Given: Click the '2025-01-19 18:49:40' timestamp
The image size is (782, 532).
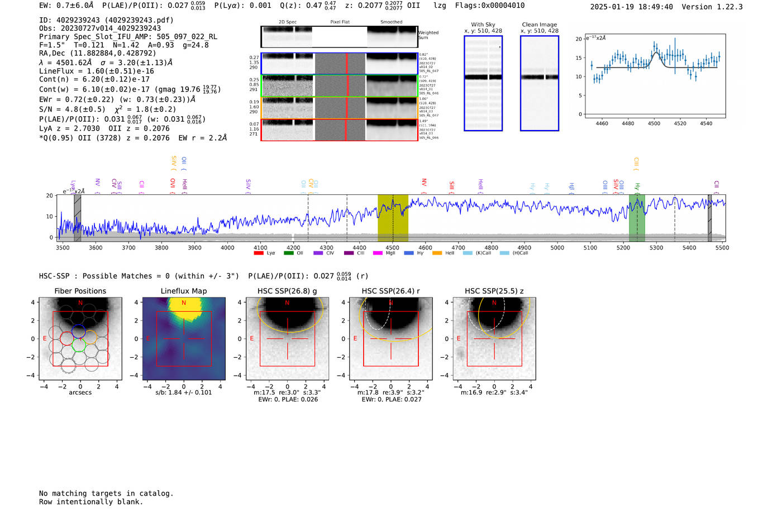Looking at the screenshot, I should 632,7.
